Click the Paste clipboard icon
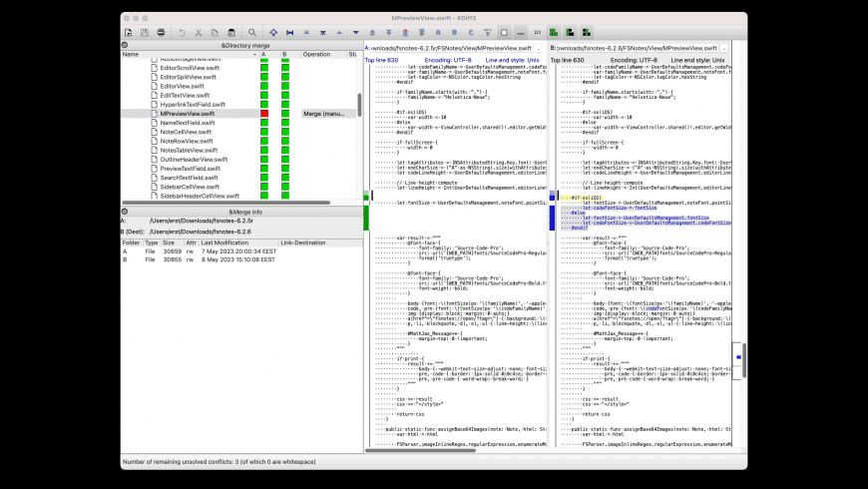 pyautogui.click(x=231, y=33)
